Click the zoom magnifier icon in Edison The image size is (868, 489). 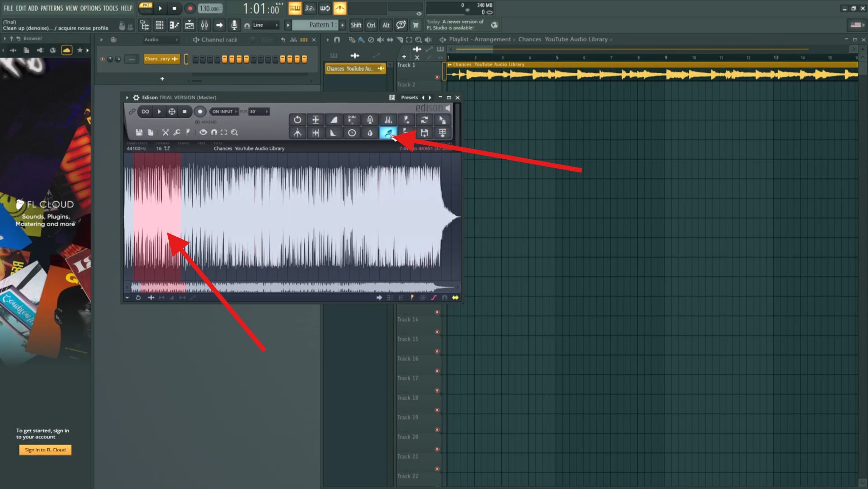235,132
